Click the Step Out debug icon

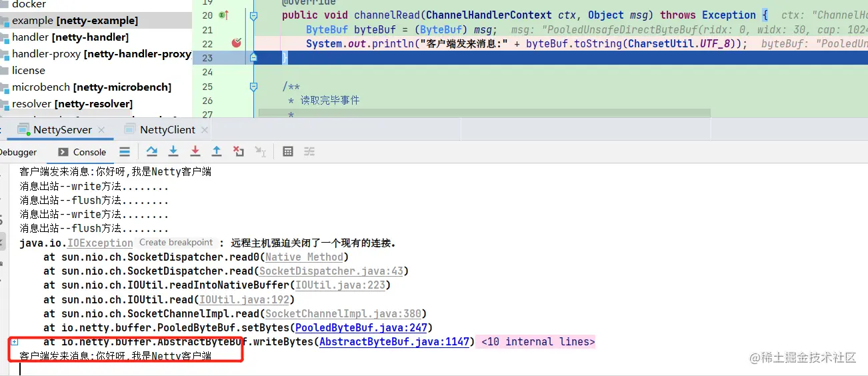217,151
